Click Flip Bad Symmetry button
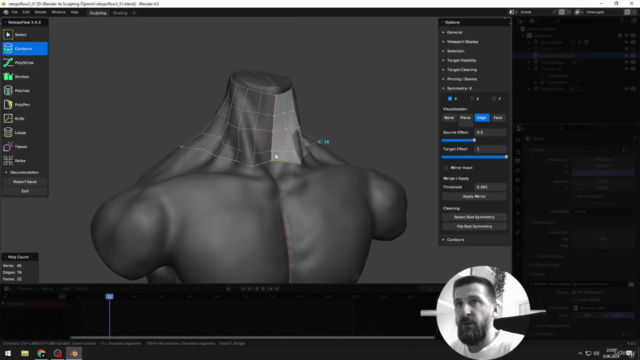The image size is (640, 360). point(474,227)
